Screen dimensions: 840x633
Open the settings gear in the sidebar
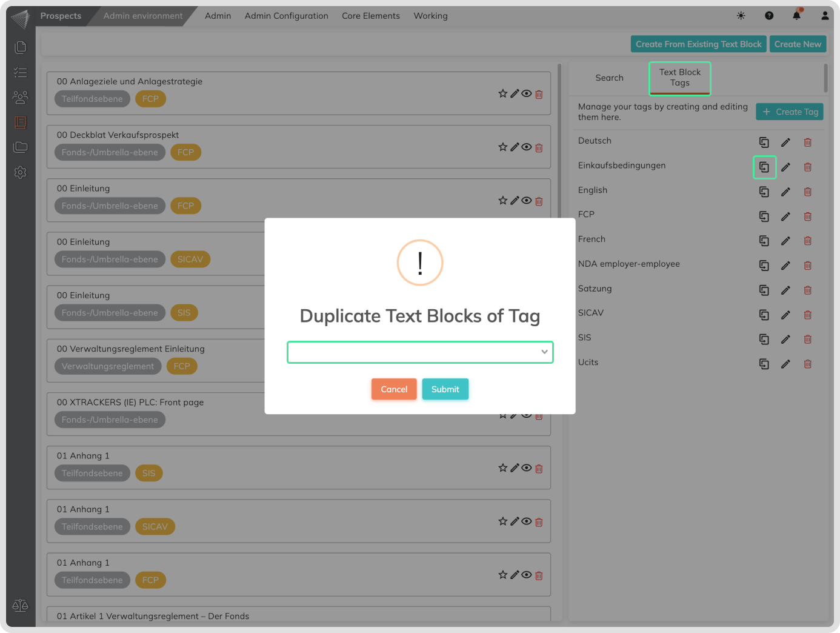pos(21,172)
